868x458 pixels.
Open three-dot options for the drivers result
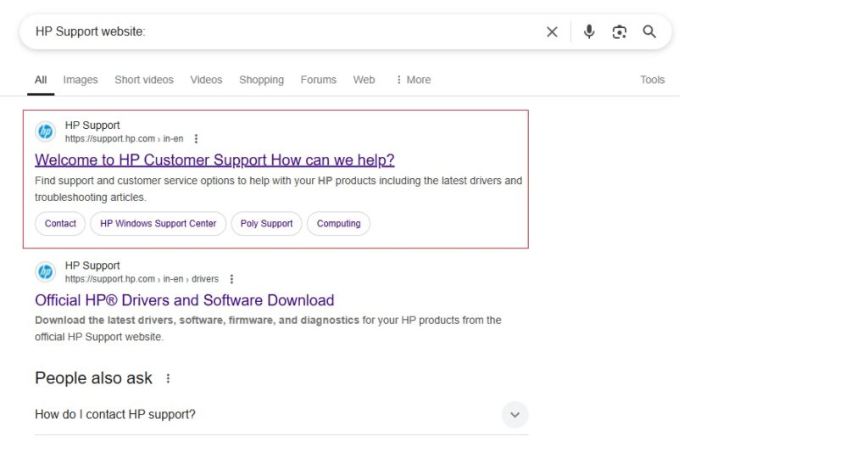(x=231, y=279)
